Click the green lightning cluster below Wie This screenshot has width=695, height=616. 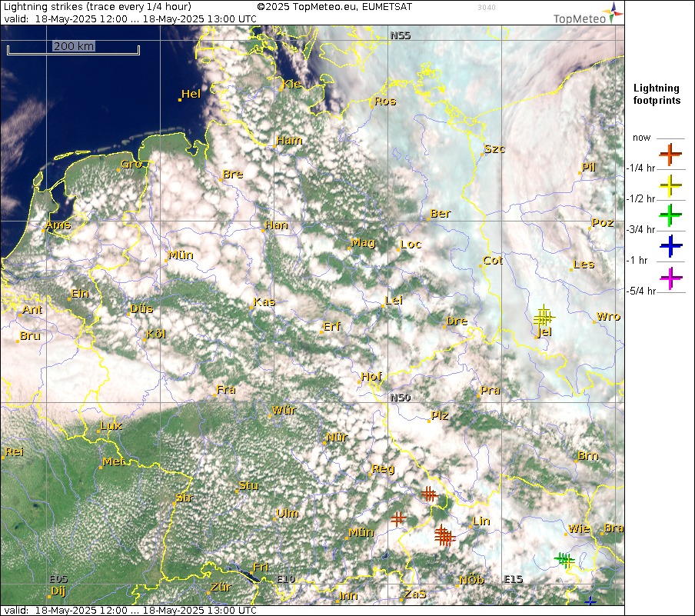[564, 559]
